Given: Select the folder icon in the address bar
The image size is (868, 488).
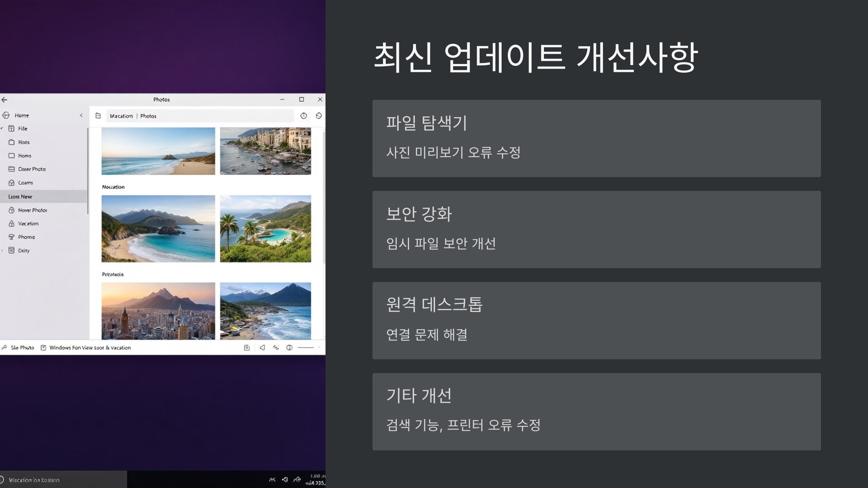Looking at the screenshot, I should [98, 116].
